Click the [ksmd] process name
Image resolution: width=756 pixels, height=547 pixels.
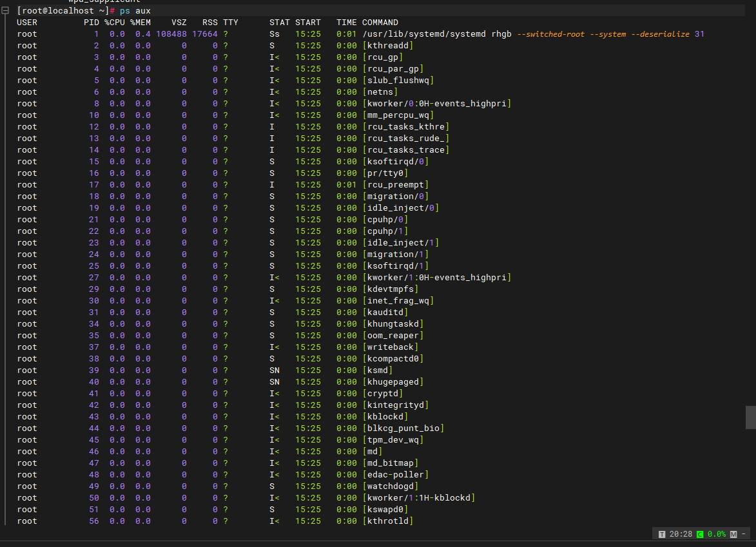[378, 370]
